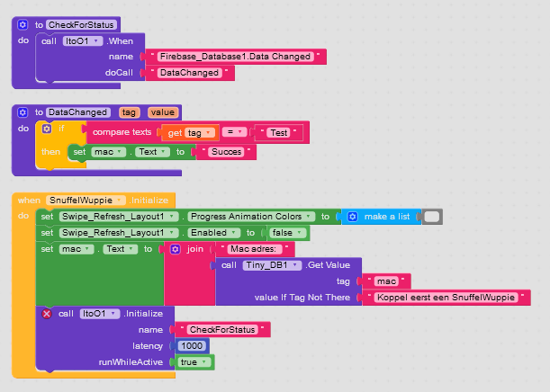Open Swipe_Refresh_Layout1 dropdown in Enabled row

(118, 233)
